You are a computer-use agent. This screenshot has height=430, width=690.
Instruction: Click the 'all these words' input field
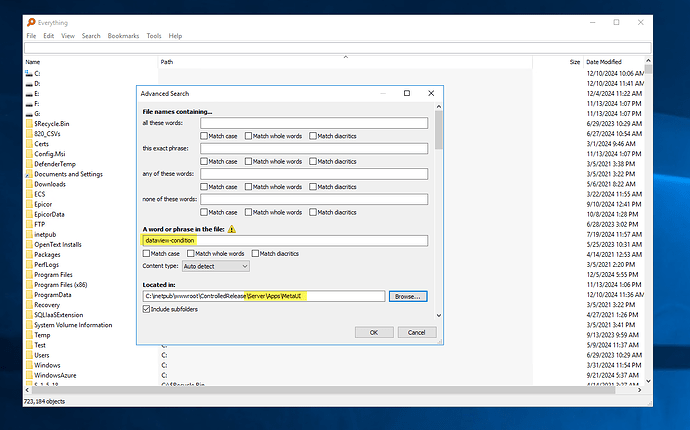(x=314, y=123)
